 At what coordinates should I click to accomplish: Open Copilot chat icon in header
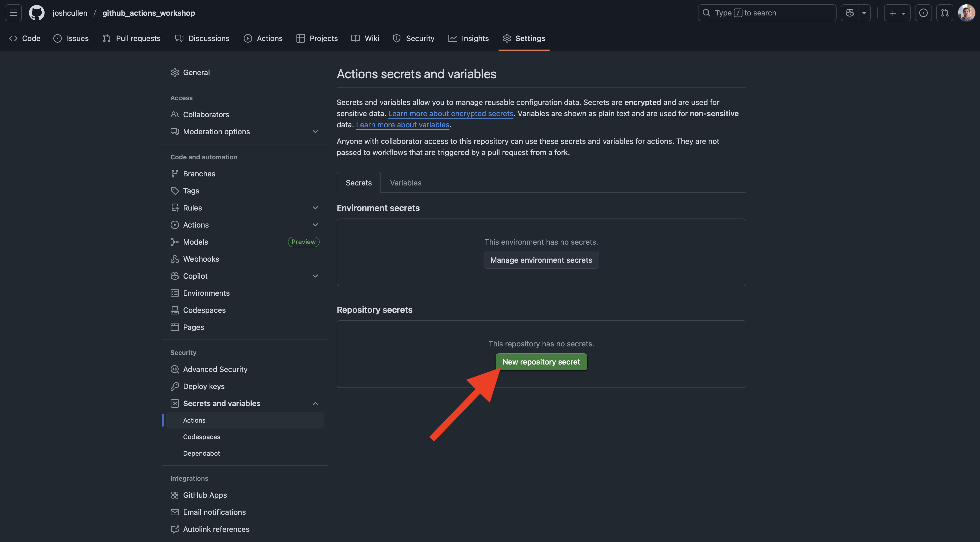pos(850,13)
